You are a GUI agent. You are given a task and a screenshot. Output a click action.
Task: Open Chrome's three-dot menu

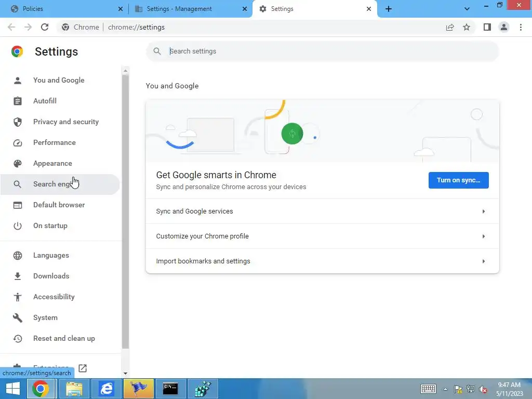tap(521, 27)
